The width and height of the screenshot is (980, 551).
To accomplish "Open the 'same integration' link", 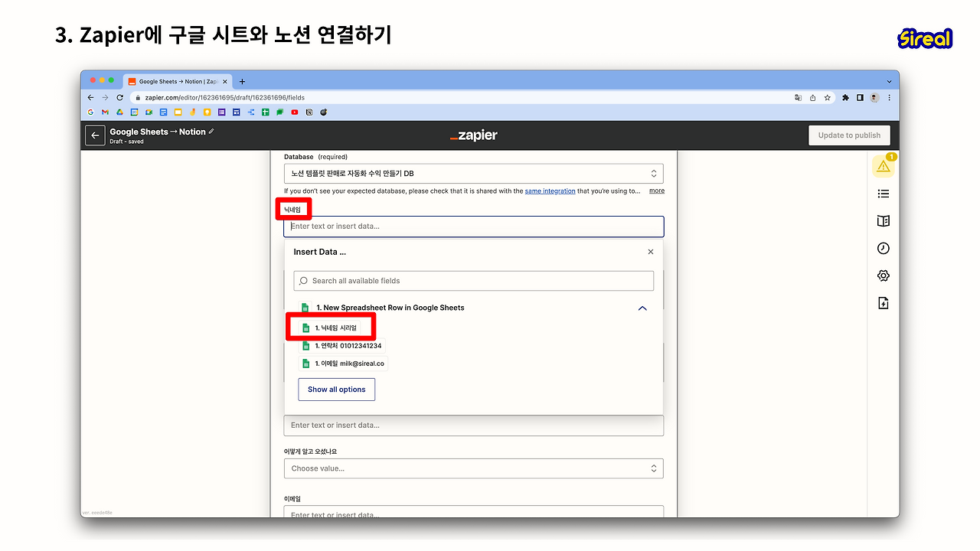I will [550, 191].
